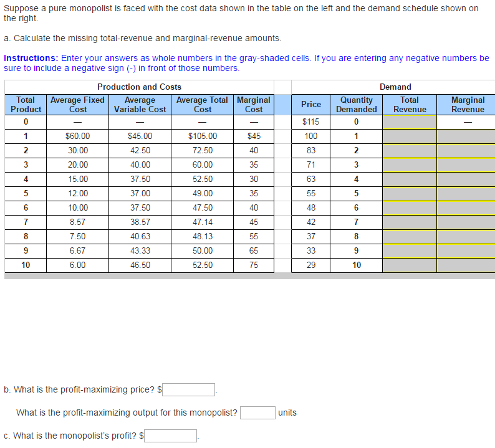Click Total Revenue cell for quantity 1
Image resolution: width=495 pixels, height=448 pixels.
410,136
